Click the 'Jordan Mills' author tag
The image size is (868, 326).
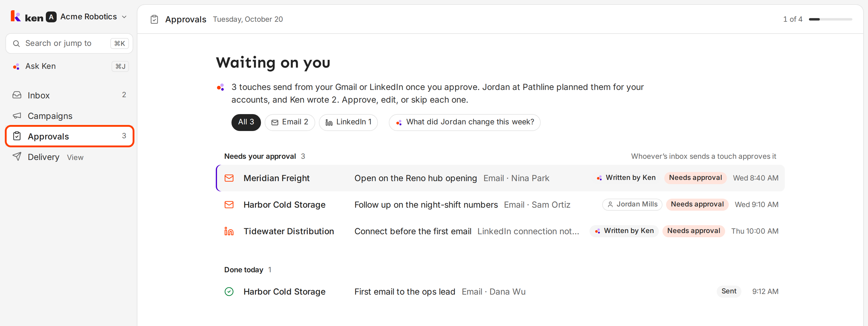[632, 204]
